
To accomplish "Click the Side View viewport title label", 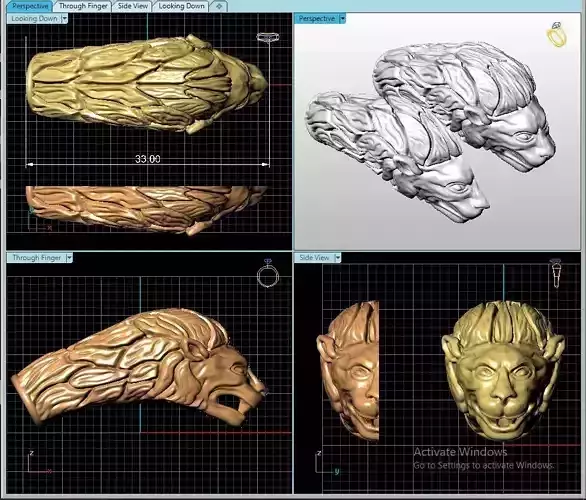I will (314, 257).
